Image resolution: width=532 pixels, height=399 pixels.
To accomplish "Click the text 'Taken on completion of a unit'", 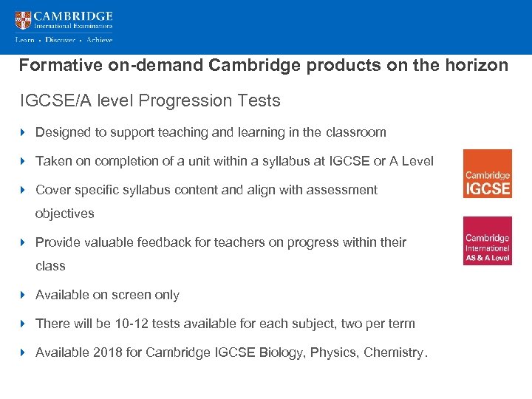I will click(x=234, y=161).
